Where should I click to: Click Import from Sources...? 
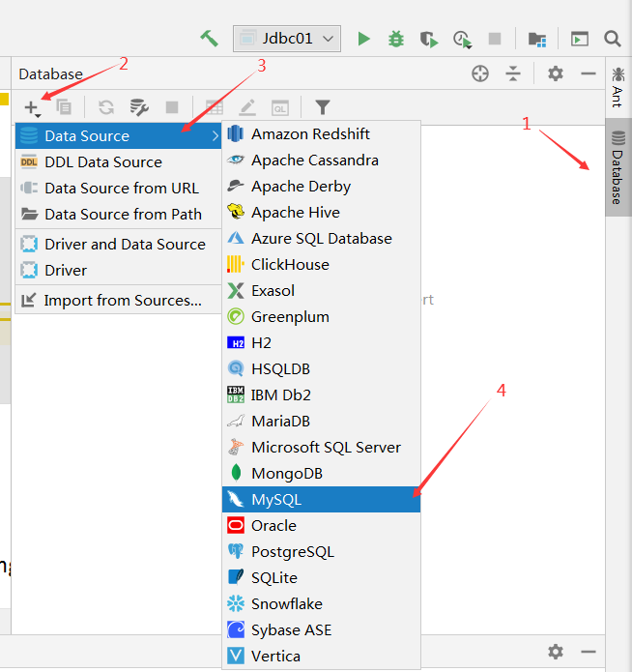click(x=118, y=301)
